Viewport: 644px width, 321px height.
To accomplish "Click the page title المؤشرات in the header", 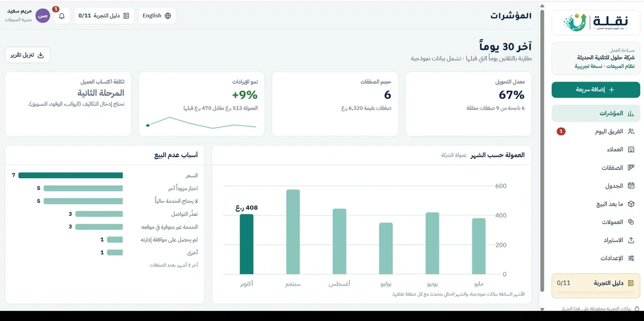I will tap(510, 16).
